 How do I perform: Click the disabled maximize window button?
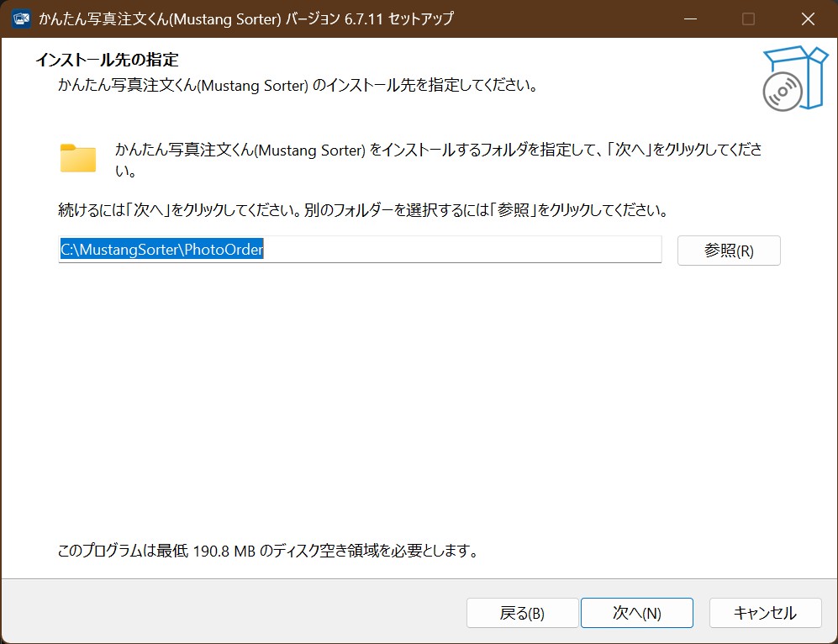pos(748,18)
